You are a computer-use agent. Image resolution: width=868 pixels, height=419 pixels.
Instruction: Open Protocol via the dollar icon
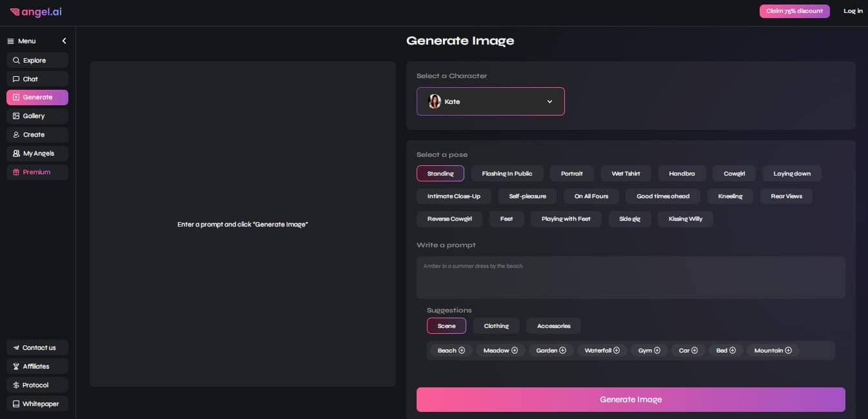coord(16,385)
